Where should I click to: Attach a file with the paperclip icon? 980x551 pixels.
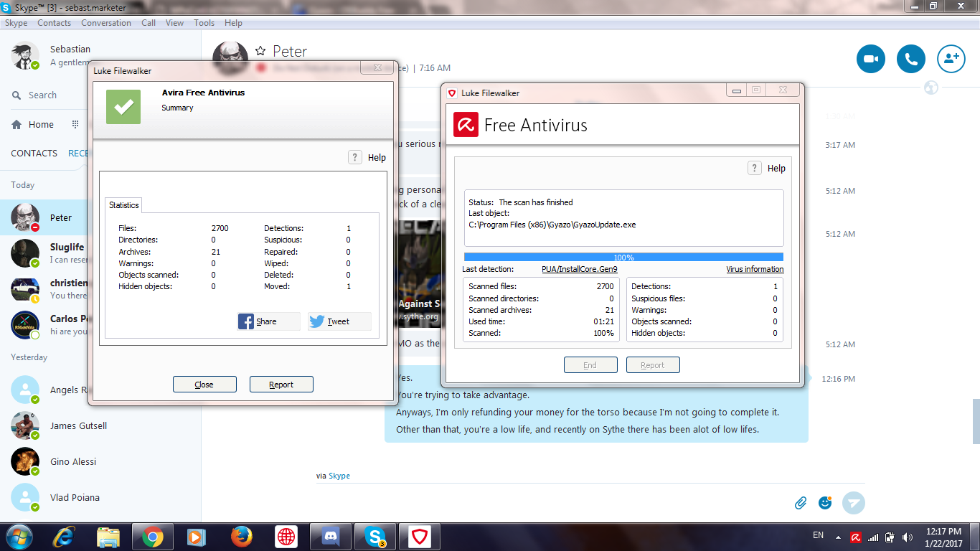pyautogui.click(x=801, y=503)
